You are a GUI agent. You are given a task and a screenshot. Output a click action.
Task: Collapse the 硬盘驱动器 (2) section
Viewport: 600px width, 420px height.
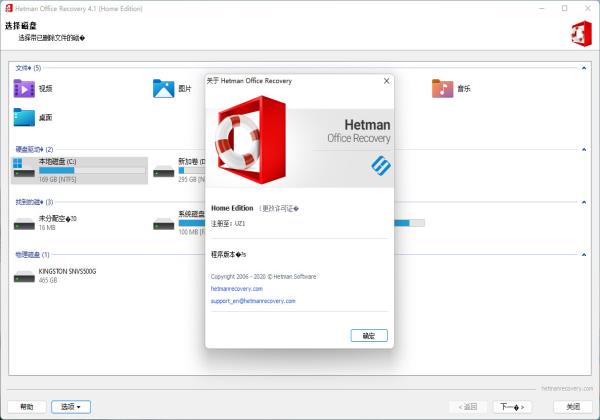(x=584, y=150)
